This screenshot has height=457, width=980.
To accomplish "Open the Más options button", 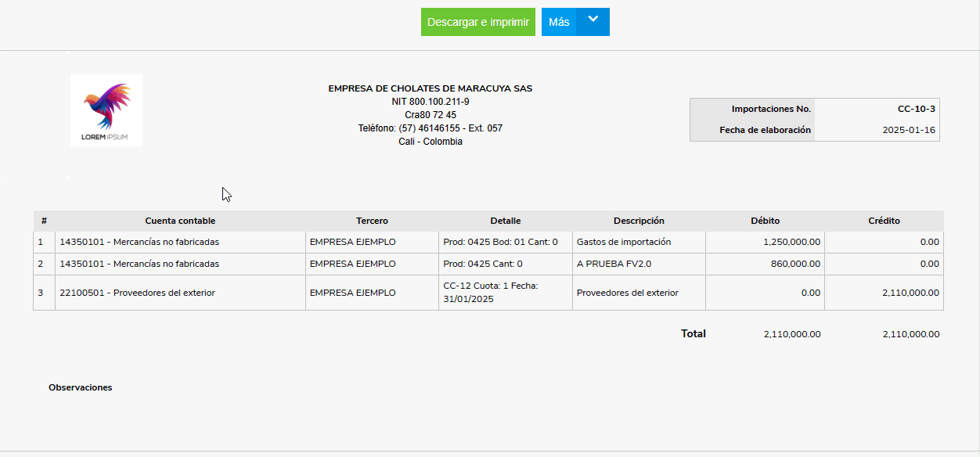I will click(x=559, y=22).
